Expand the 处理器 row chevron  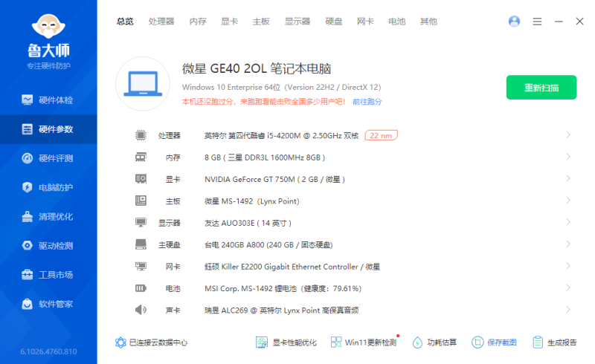point(568,134)
